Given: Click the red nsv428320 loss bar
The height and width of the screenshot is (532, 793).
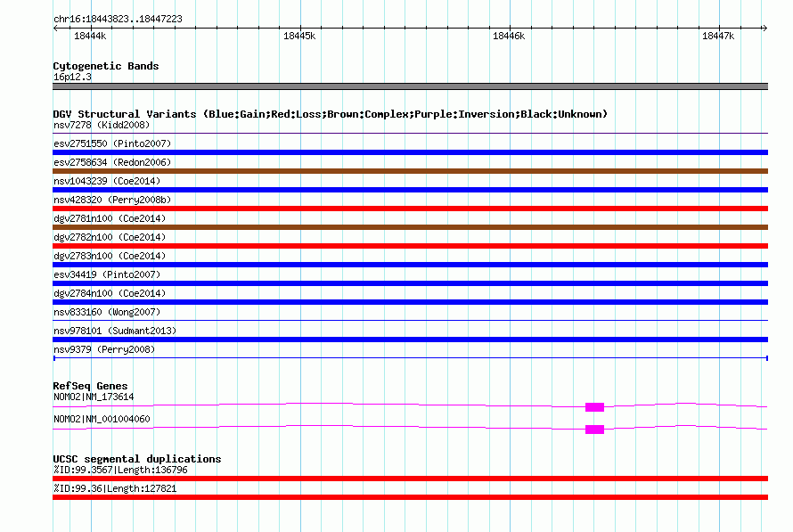Looking at the screenshot, I should 410,209.
